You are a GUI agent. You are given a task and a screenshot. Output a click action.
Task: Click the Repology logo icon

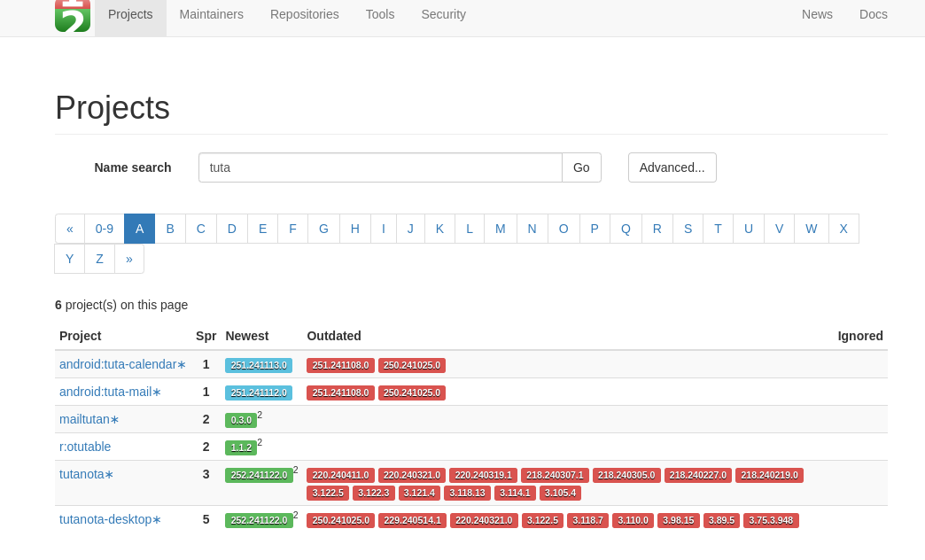(x=73, y=16)
